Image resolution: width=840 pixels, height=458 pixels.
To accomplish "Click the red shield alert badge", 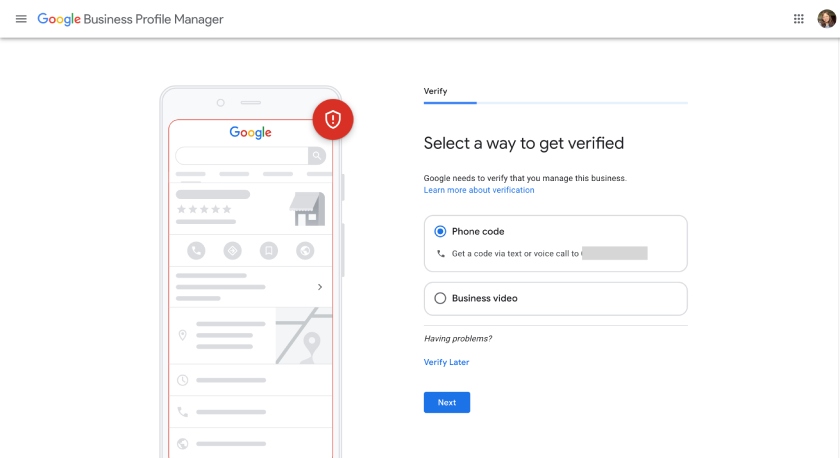I will pos(333,119).
